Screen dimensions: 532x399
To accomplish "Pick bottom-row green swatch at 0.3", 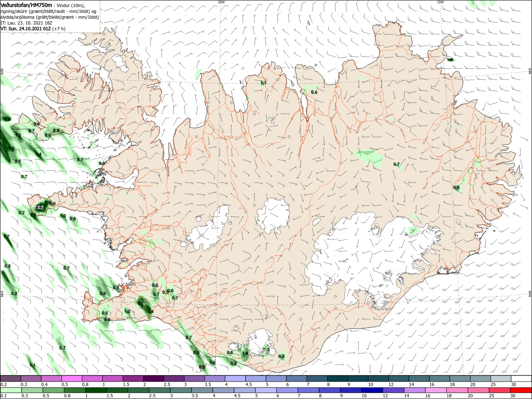I will 32,390.
